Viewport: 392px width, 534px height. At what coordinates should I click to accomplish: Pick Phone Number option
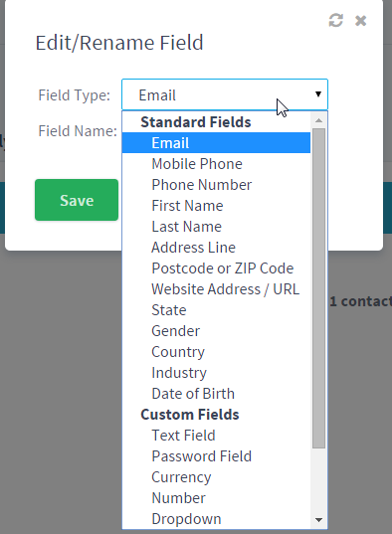[x=216, y=185]
